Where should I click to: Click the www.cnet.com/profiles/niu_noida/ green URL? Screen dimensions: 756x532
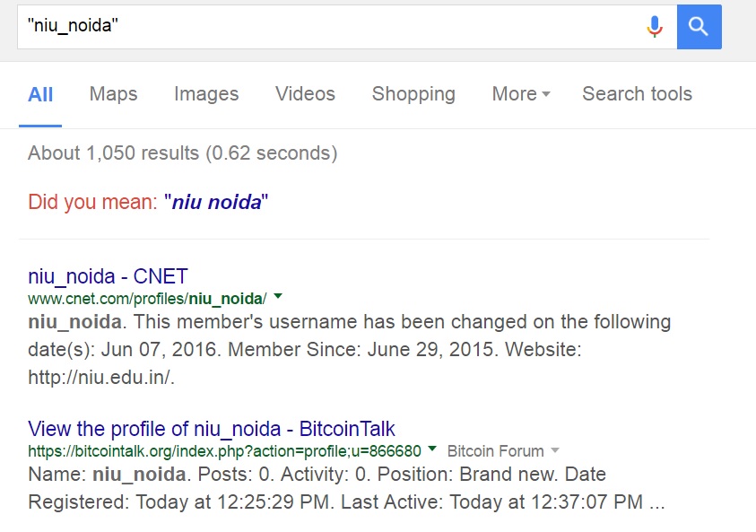click(147, 299)
